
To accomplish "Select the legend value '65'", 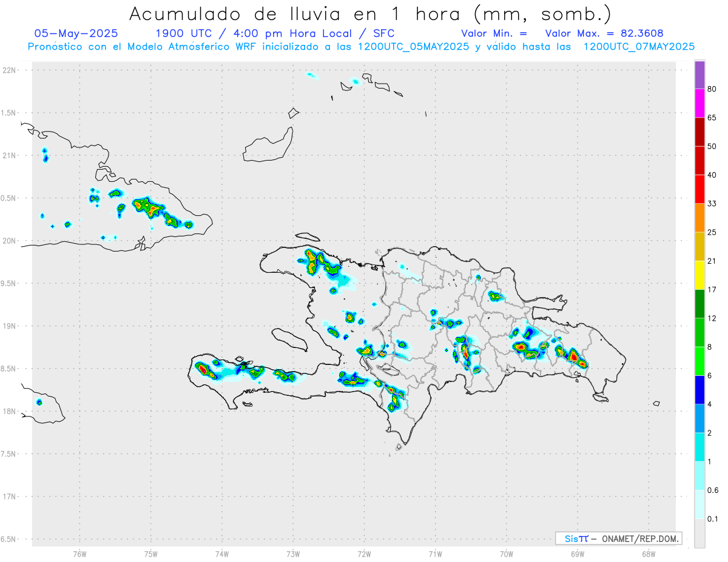I will [x=712, y=118].
